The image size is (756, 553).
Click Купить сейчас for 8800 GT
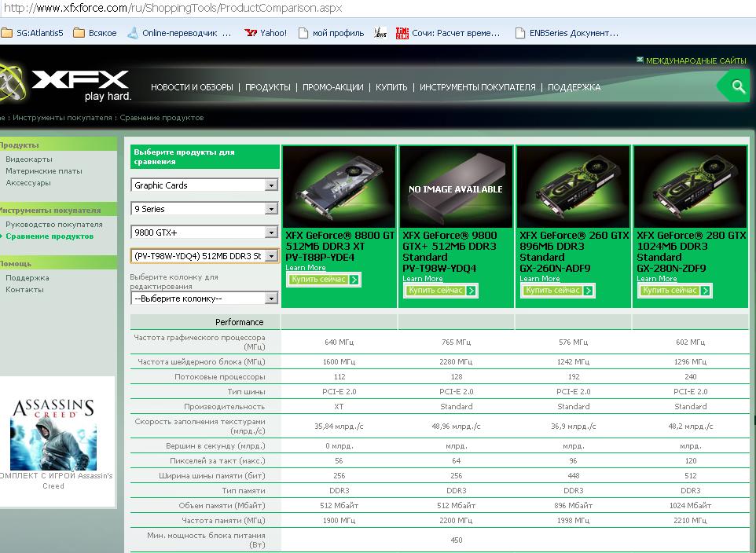[x=324, y=280]
